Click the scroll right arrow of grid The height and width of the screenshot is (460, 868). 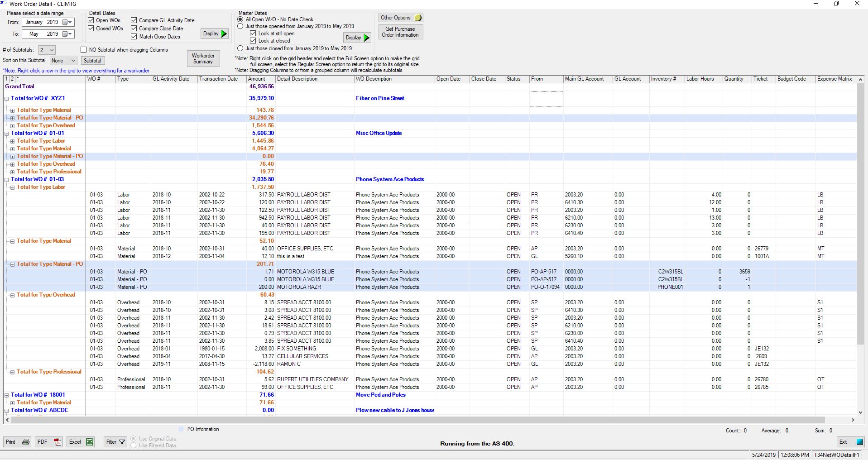tap(853, 420)
